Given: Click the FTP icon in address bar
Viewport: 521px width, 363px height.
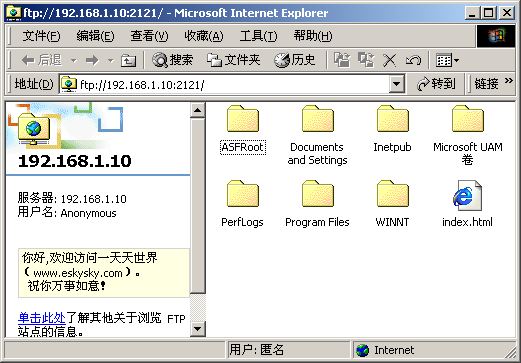Looking at the screenshot, I should pos(69,84).
